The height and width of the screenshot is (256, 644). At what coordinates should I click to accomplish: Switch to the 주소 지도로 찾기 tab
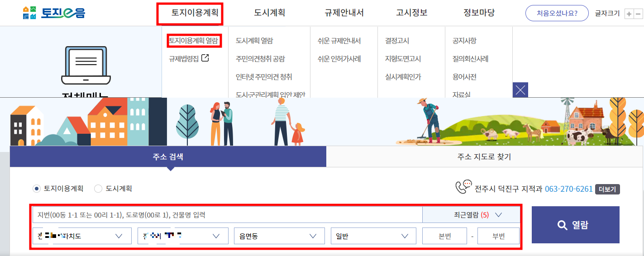pos(484,157)
